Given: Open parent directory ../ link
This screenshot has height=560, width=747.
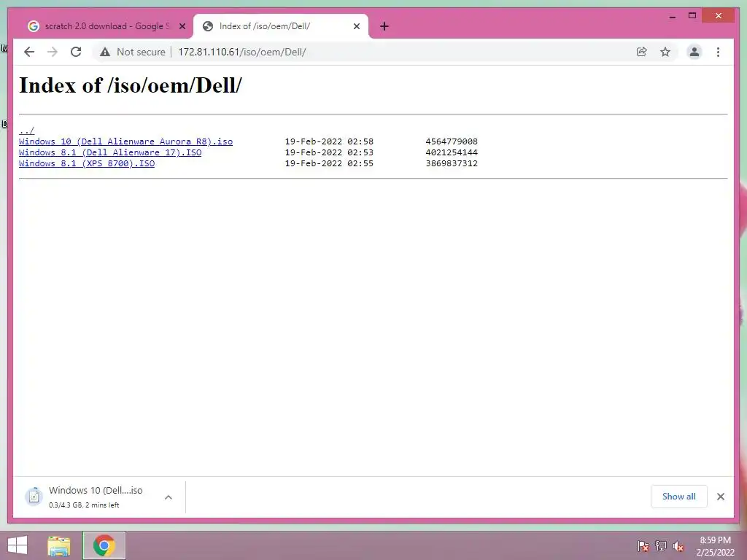Looking at the screenshot, I should pos(27,131).
